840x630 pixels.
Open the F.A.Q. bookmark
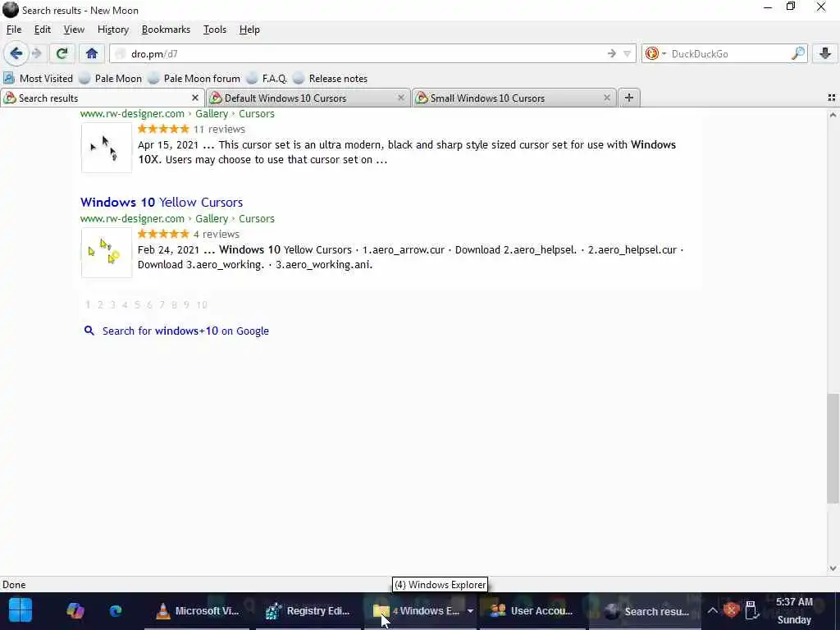267,78
